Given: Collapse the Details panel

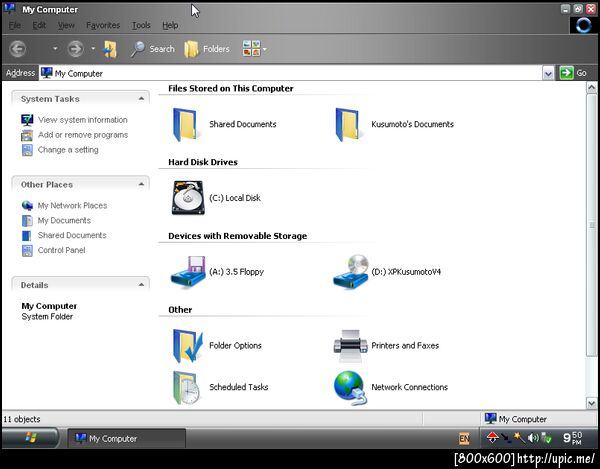Looking at the screenshot, I should (141, 285).
